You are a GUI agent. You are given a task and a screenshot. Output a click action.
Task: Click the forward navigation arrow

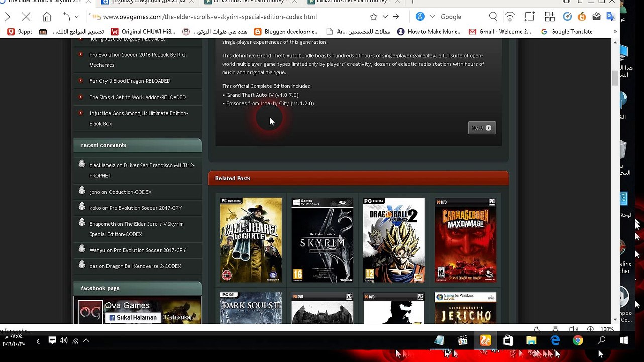pos(7,17)
